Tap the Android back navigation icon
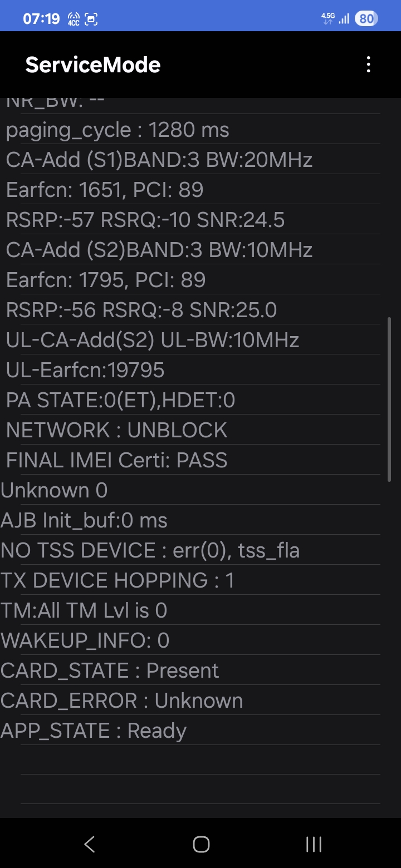The image size is (401, 868). pyautogui.click(x=89, y=844)
